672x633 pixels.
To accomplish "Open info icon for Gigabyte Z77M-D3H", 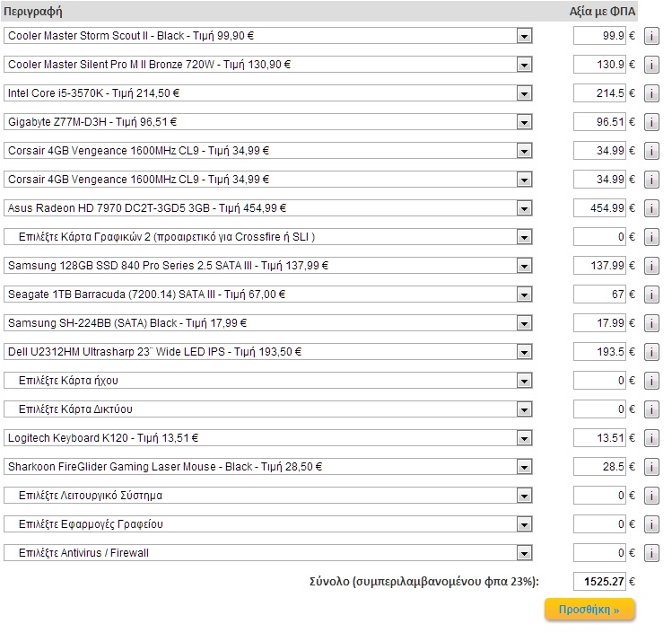I will [x=651, y=122].
